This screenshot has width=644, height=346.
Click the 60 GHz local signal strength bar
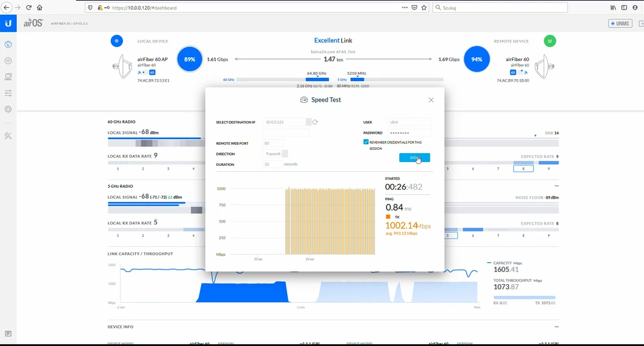click(x=155, y=138)
